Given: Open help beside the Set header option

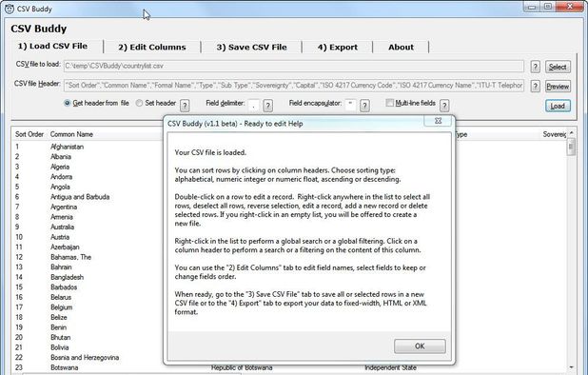Looking at the screenshot, I should (x=185, y=106).
